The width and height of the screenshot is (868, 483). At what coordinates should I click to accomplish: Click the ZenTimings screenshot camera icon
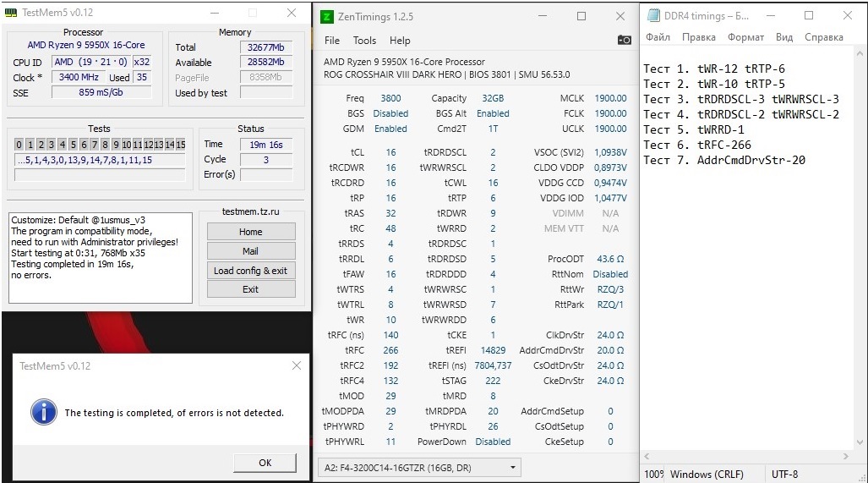[x=624, y=40]
